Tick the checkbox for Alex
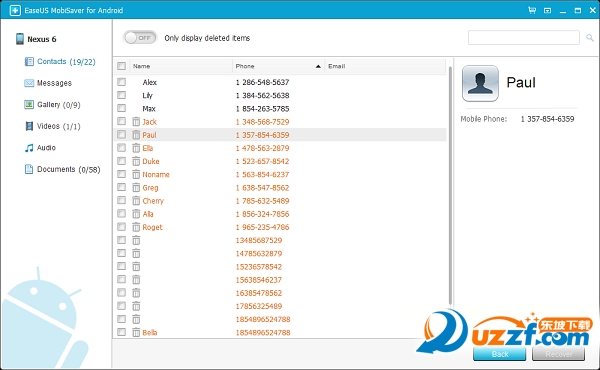 121,82
